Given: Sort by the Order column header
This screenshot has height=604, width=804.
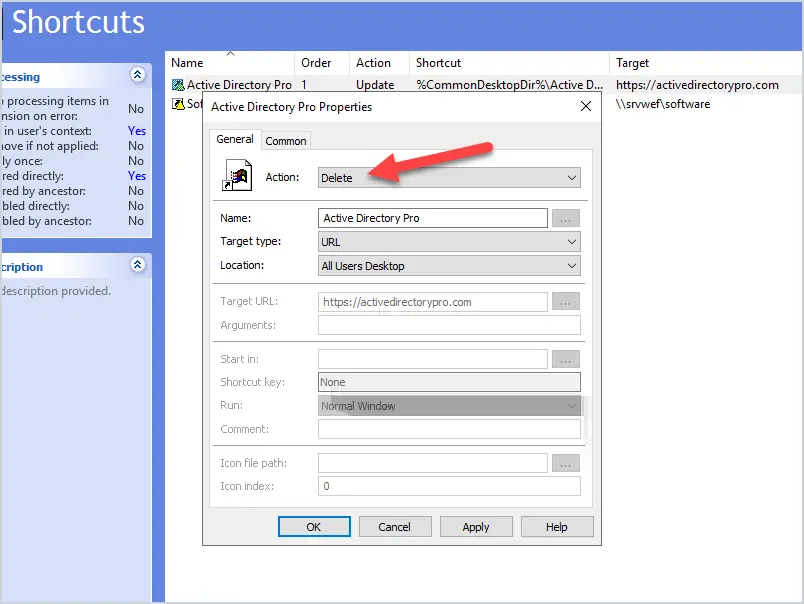Looking at the screenshot, I should tap(322, 63).
